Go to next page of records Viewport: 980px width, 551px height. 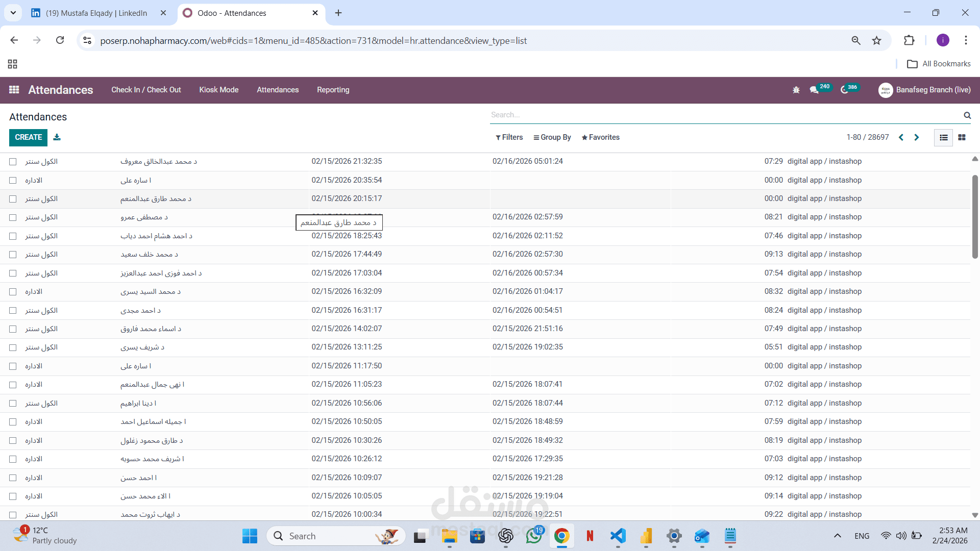[917, 137]
